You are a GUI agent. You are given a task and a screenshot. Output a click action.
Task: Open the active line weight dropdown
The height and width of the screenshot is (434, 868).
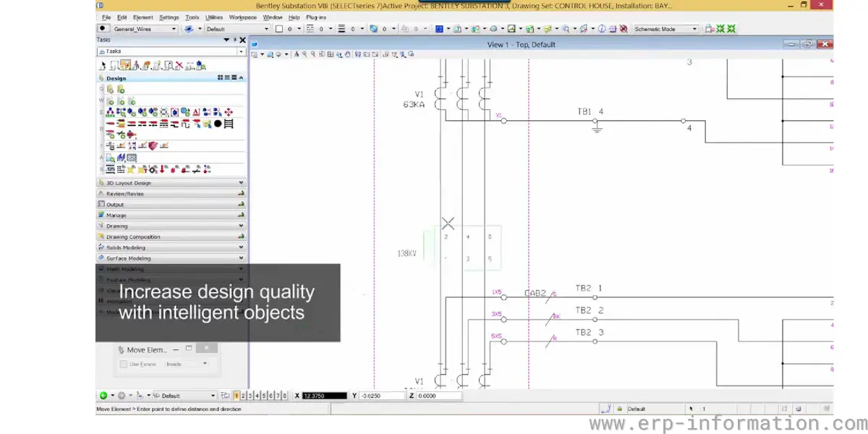(x=362, y=29)
